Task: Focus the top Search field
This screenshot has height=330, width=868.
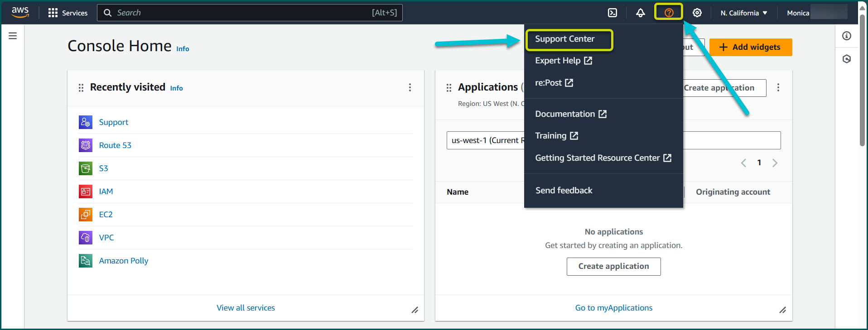Action: 250,13
